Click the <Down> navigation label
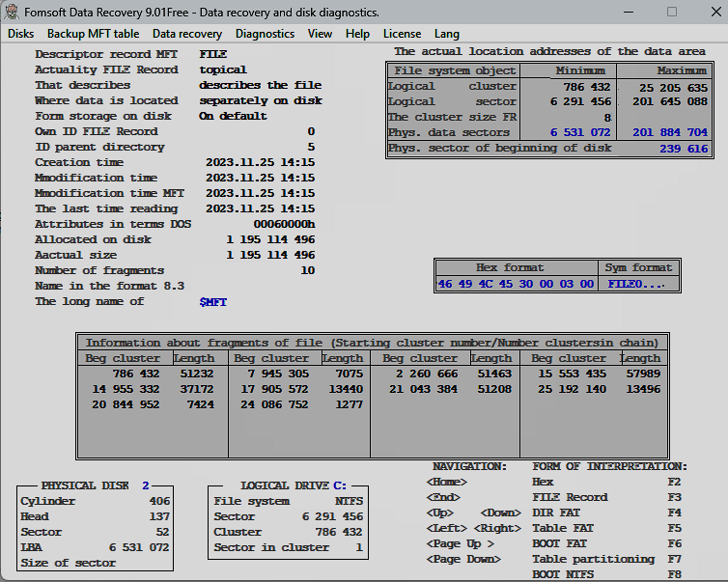The width and height of the screenshot is (728, 582). [x=500, y=513]
